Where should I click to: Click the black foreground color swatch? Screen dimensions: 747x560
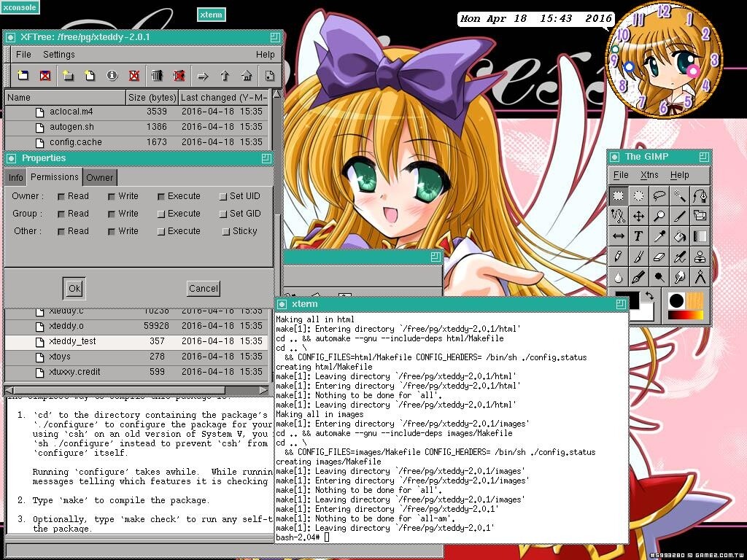coord(625,300)
